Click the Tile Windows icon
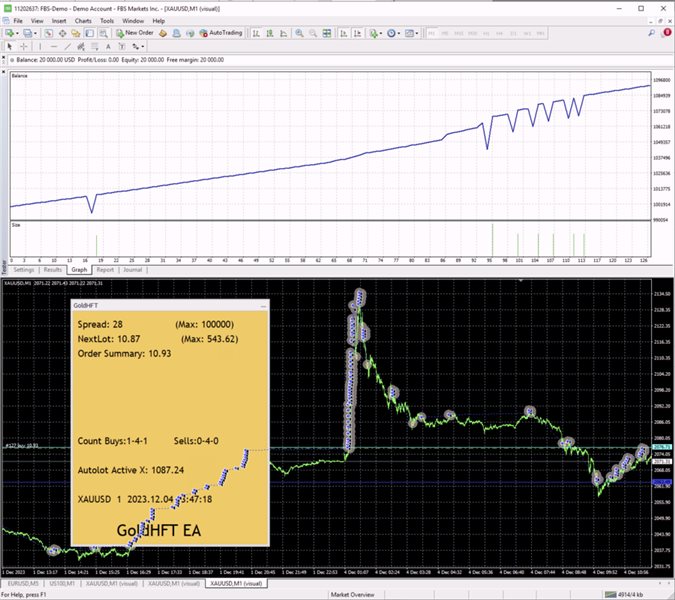The image size is (675, 600). (x=327, y=33)
